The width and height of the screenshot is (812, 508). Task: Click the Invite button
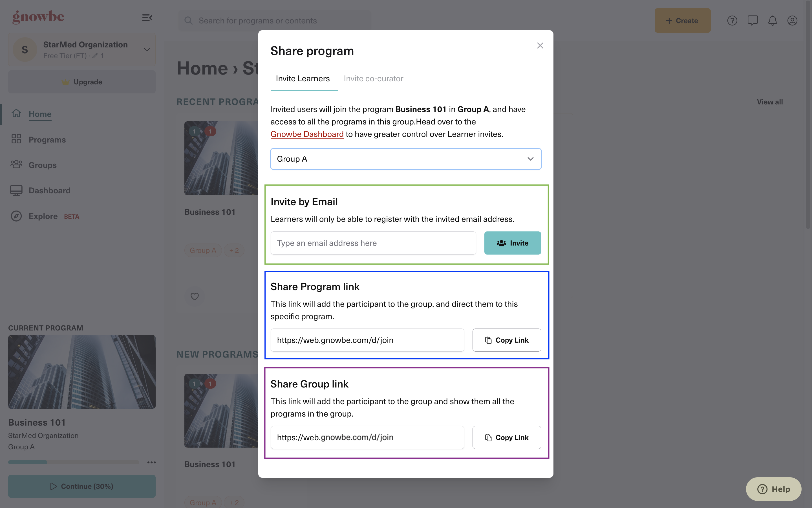pos(512,243)
